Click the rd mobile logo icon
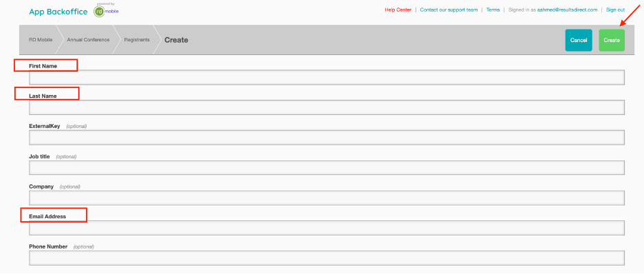Image resolution: width=644 pixels, height=274 pixels. tap(106, 11)
